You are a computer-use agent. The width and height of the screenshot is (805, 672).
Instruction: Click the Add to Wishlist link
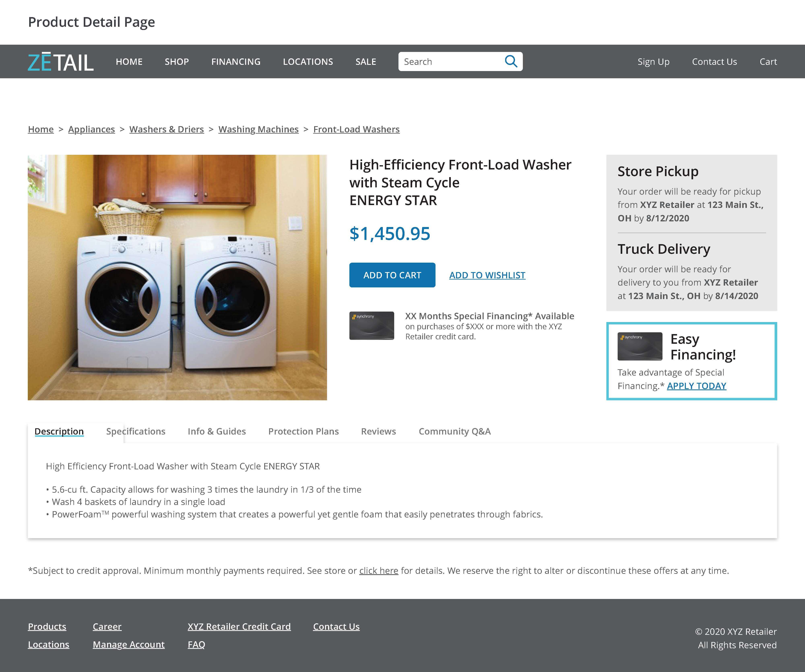point(487,275)
